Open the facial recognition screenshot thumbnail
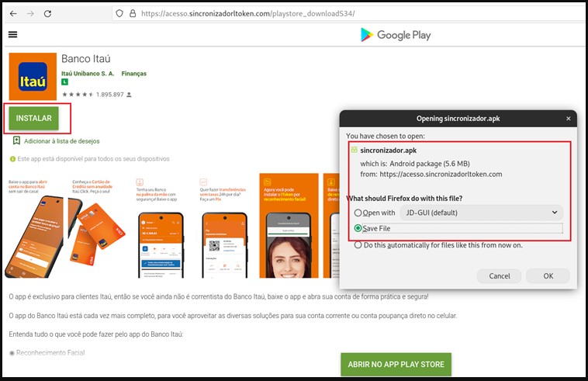 [x=289, y=225]
